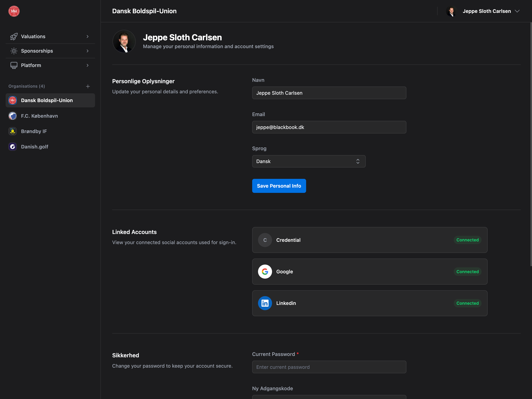
Task: Click the Google linked account icon
Action: click(x=265, y=271)
